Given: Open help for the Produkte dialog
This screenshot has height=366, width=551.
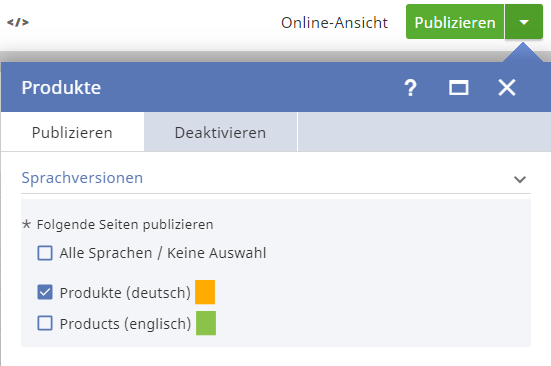Looking at the screenshot, I should (410, 87).
